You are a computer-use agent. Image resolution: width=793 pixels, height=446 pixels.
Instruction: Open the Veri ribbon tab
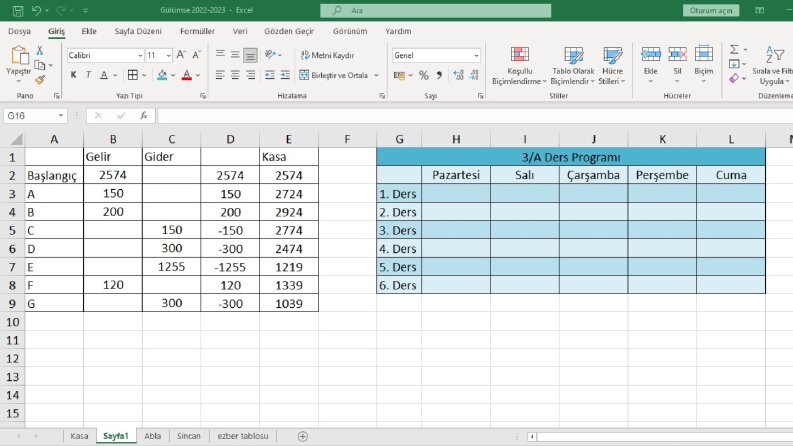click(x=240, y=31)
